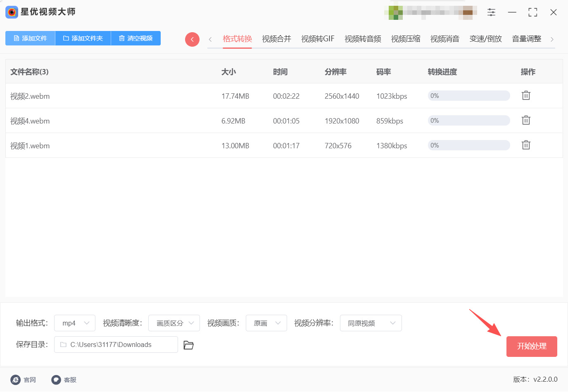Screen dimensions: 568x392
Task: Open the 客服 link text
Action: click(70, 380)
